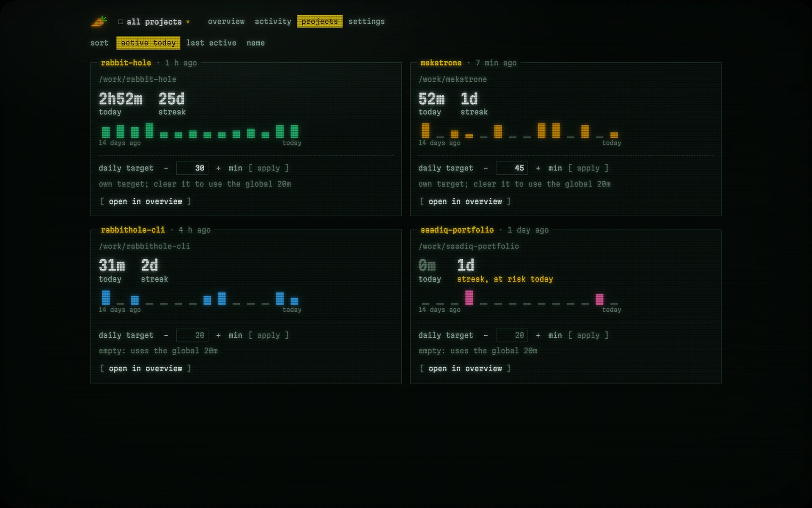This screenshot has height=508, width=812.
Task: Open the rabbit-hole project title
Action: [x=126, y=63]
